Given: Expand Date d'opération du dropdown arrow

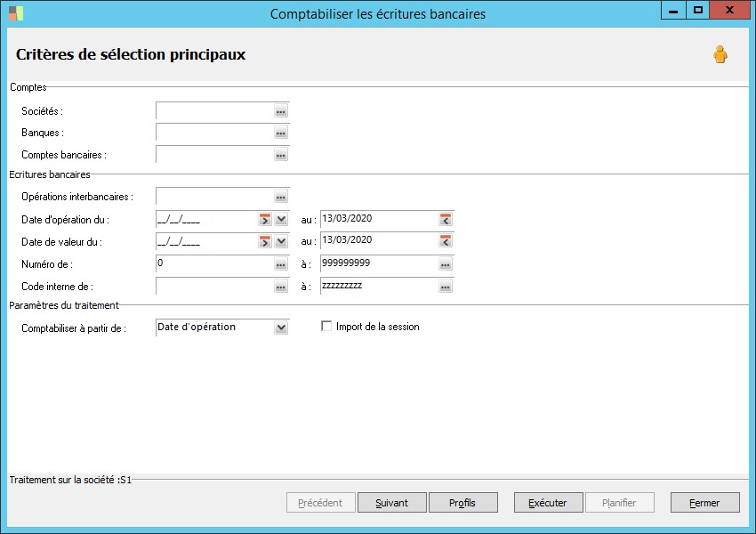Looking at the screenshot, I should (281, 220).
